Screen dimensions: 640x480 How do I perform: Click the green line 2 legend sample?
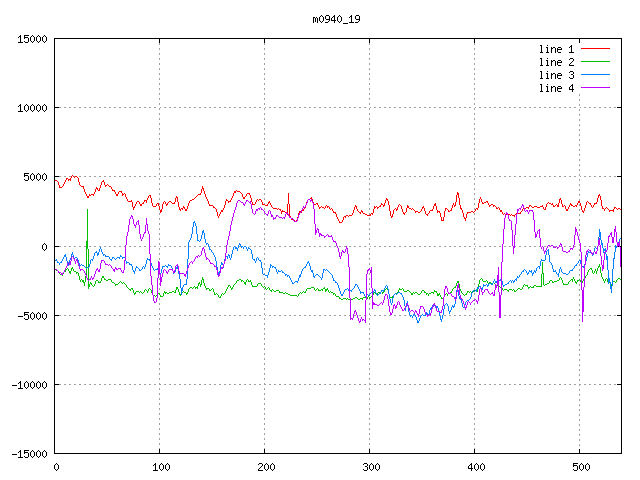pyautogui.click(x=596, y=62)
